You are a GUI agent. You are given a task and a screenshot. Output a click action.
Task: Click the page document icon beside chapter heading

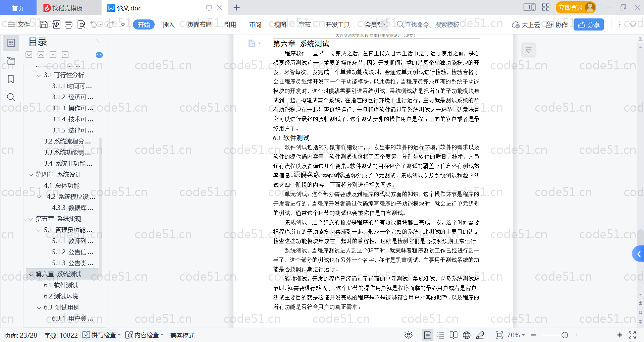(252, 43)
